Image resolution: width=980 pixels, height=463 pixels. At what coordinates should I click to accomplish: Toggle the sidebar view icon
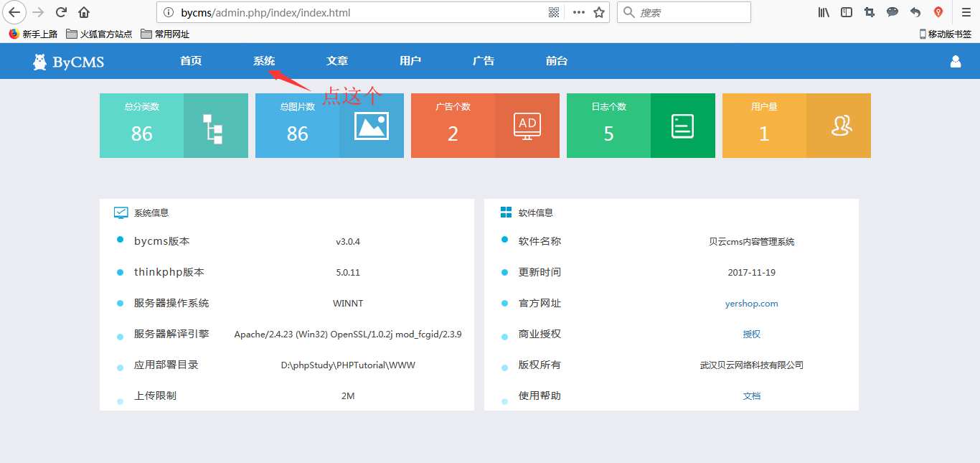pyautogui.click(x=847, y=12)
